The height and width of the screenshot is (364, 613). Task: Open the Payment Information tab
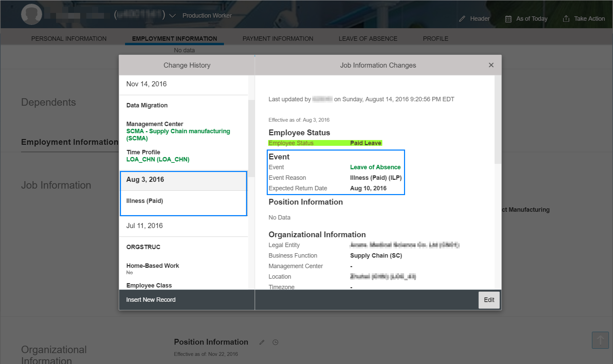pyautogui.click(x=278, y=39)
